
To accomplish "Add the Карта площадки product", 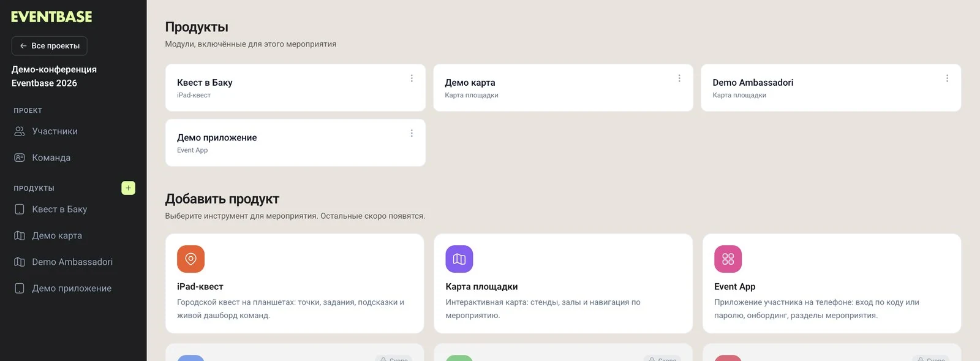I will tap(563, 283).
